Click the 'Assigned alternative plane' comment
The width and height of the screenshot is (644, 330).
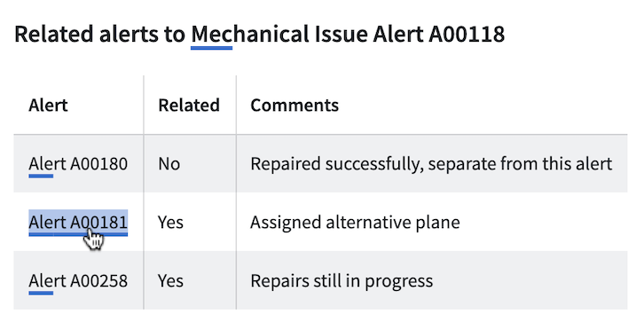pyautogui.click(x=355, y=223)
